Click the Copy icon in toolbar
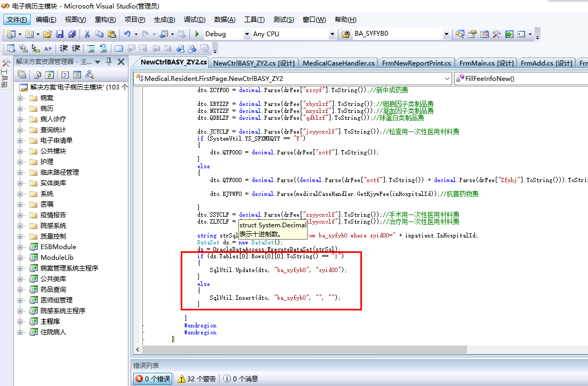Viewport: 588px width, 386px height. tap(99, 34)
